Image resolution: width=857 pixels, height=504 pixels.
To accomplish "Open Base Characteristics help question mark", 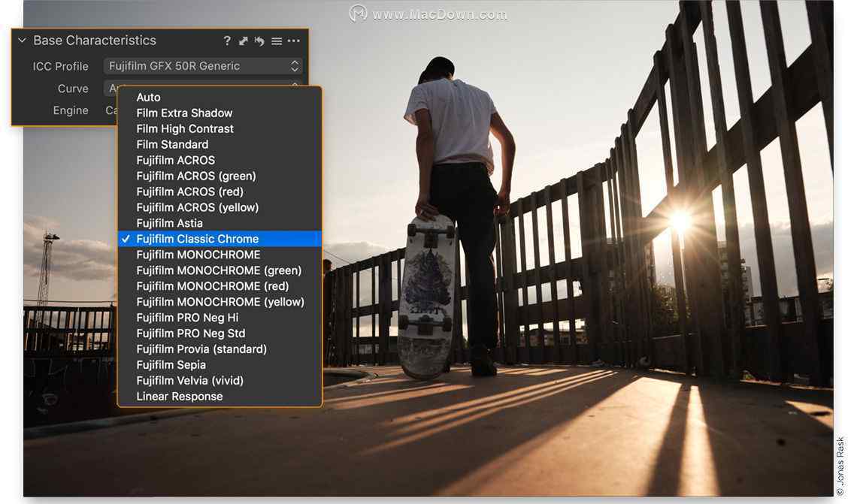I will click(227, 41).
